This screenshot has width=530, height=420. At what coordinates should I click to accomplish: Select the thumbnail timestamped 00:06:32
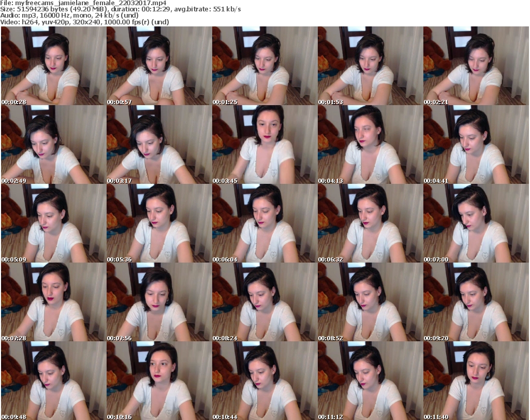pos(370,223)
